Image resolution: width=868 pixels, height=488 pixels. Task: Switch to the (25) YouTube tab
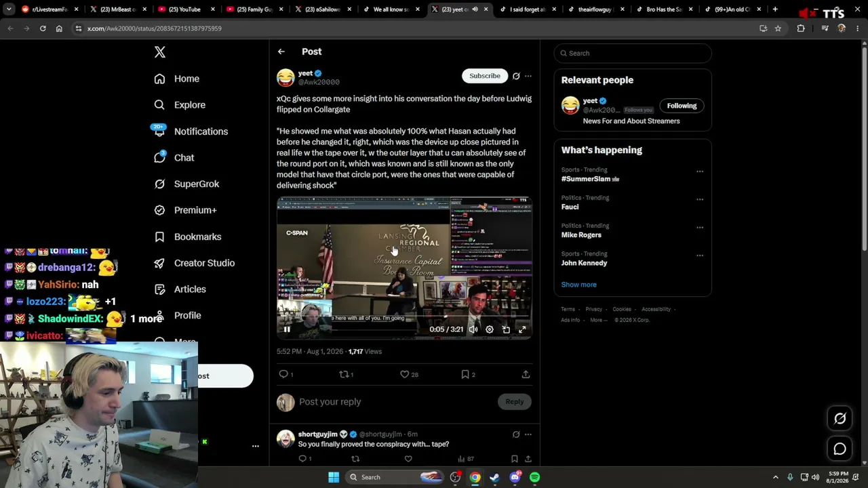184,9
